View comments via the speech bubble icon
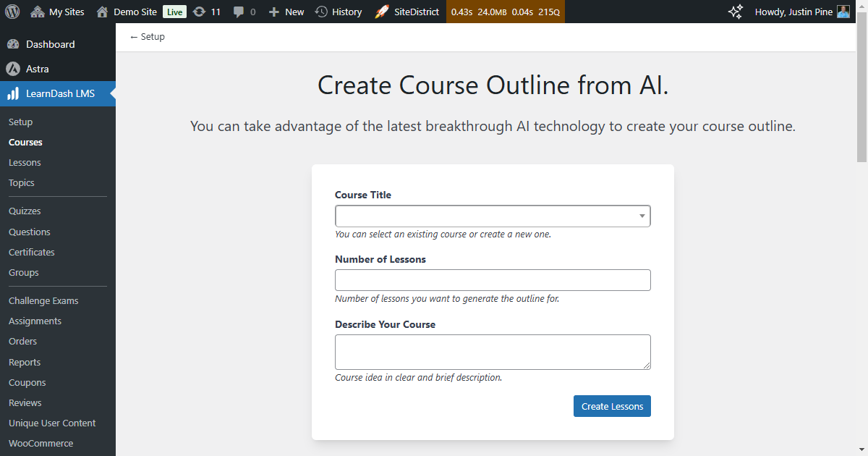This screenshot has height=456, width=868. (x=240, y=11)
